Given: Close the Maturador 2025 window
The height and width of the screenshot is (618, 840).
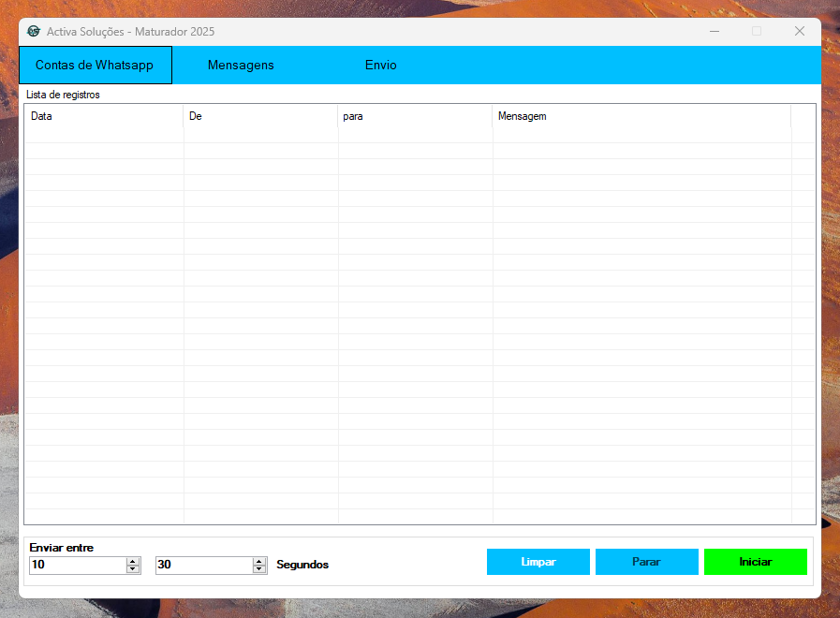Looking at the screenshot, I should (x=799, y=31).
